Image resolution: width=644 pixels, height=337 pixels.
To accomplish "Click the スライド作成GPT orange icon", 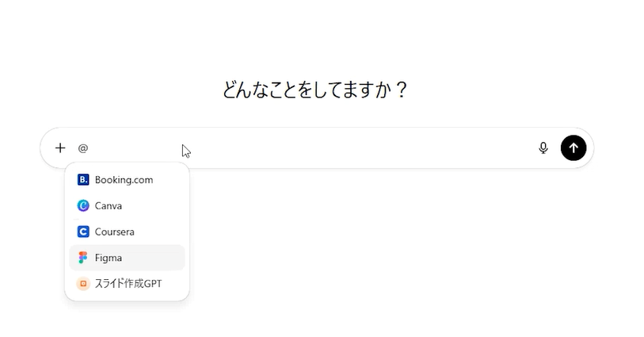I will (x=83, y=284).
